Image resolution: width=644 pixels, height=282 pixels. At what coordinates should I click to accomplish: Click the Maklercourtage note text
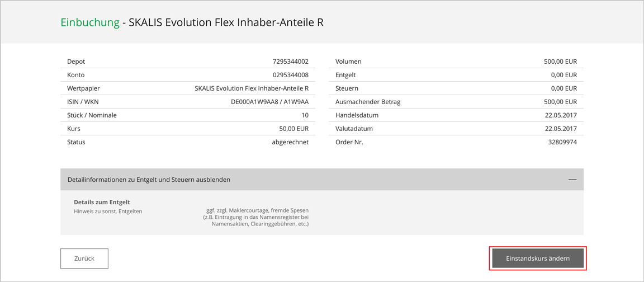[256, 218]
